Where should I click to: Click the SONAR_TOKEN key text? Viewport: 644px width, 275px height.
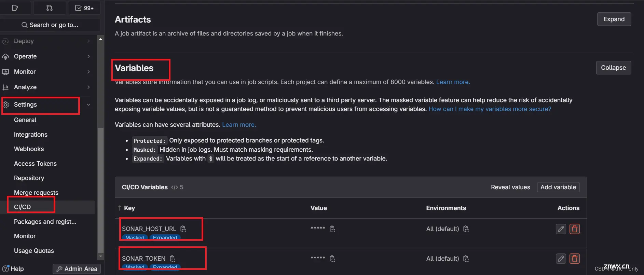pyautogui.click(x=143, y=259)
